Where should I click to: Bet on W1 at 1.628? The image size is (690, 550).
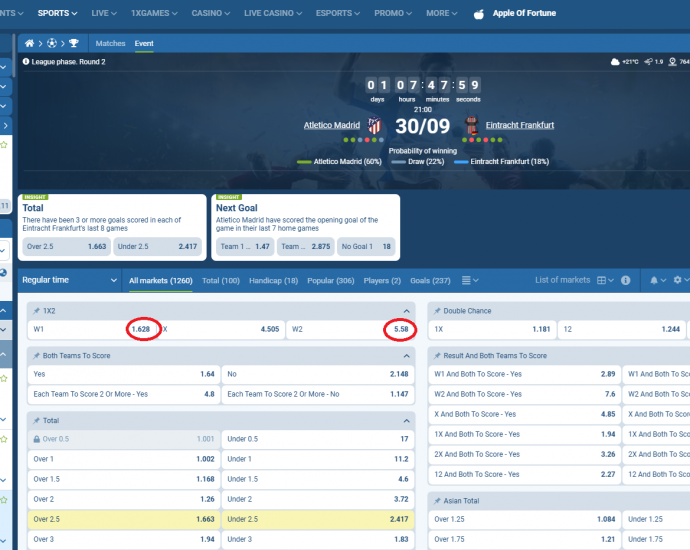click(x=92, y=329)
